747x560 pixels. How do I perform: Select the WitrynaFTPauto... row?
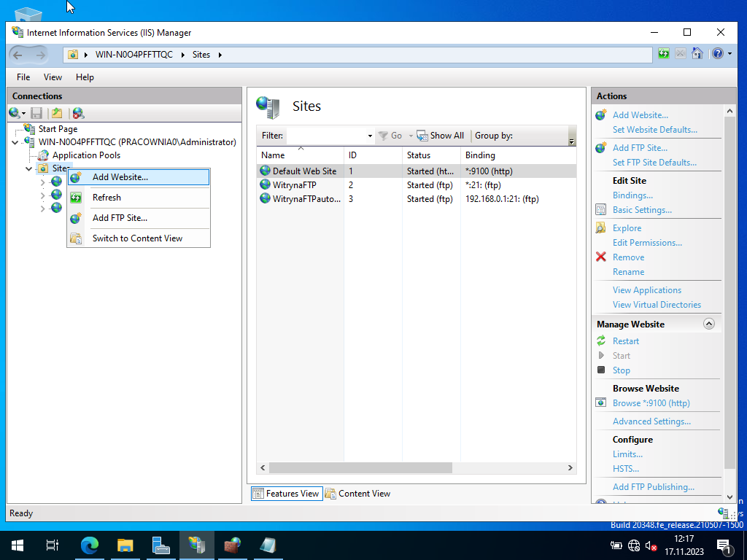pos(417,198)
